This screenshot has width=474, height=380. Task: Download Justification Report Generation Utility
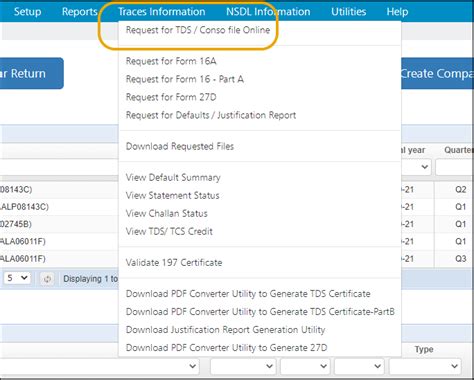(225, 330)
